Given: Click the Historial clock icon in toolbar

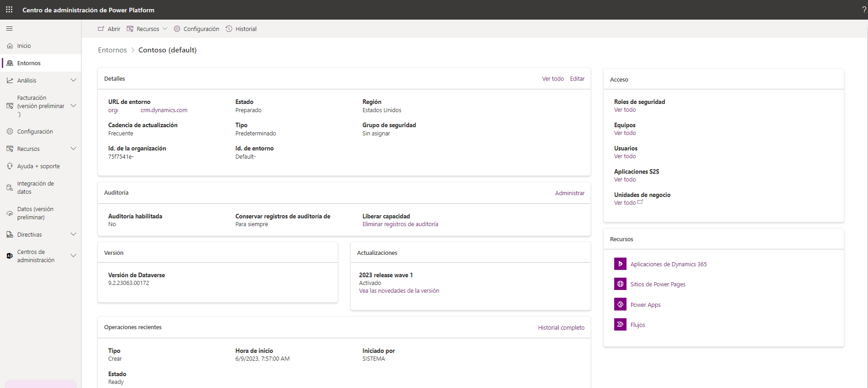Looking at the screenshot, I should pos(229,29).
